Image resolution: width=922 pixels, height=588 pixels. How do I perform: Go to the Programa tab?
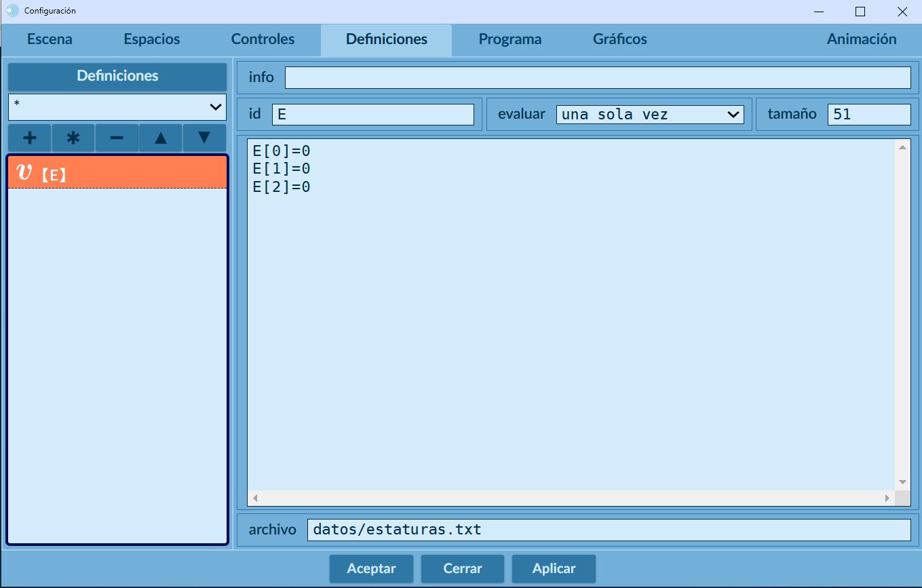[x=510, y=39]
